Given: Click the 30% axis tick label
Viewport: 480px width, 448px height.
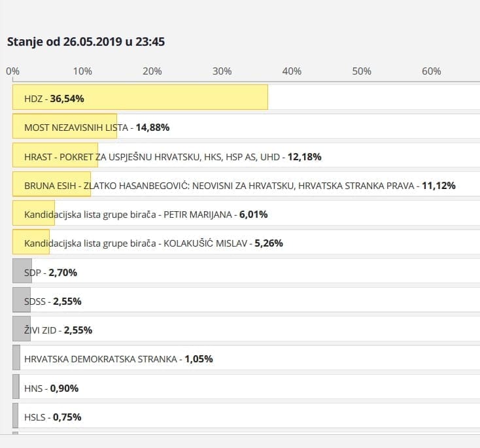Looking at the screenshot, I should 222,71.
